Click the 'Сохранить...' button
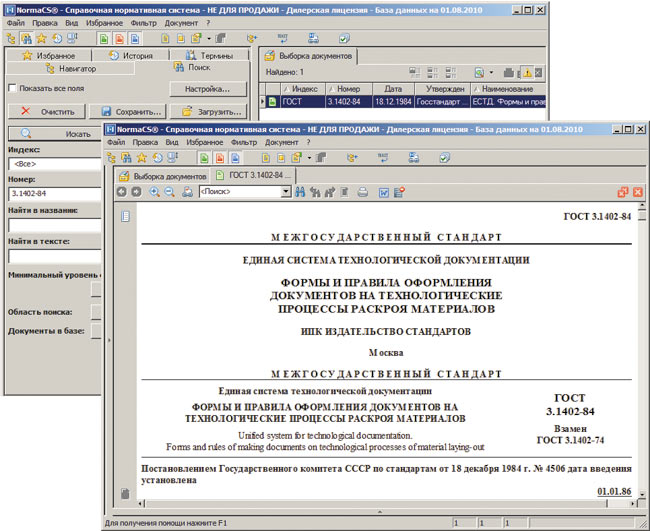Image resolution: width=650 pixels, height=531 pixels. pyautogui.click(x=132, y=111)
